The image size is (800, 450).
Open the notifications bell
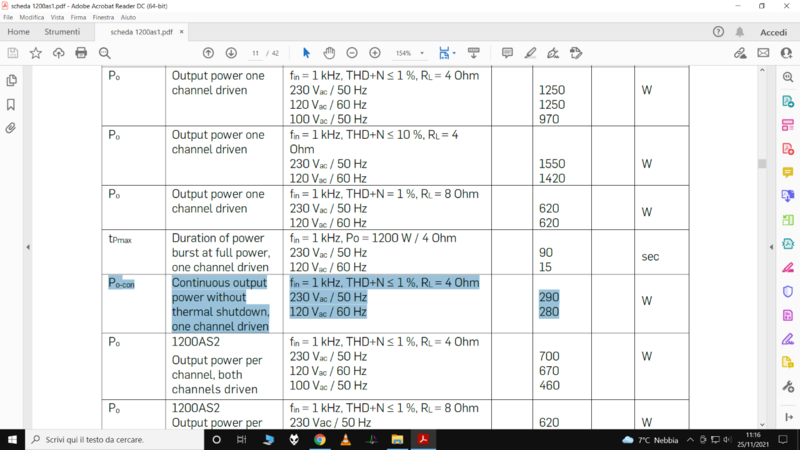(x=740, y=32)
